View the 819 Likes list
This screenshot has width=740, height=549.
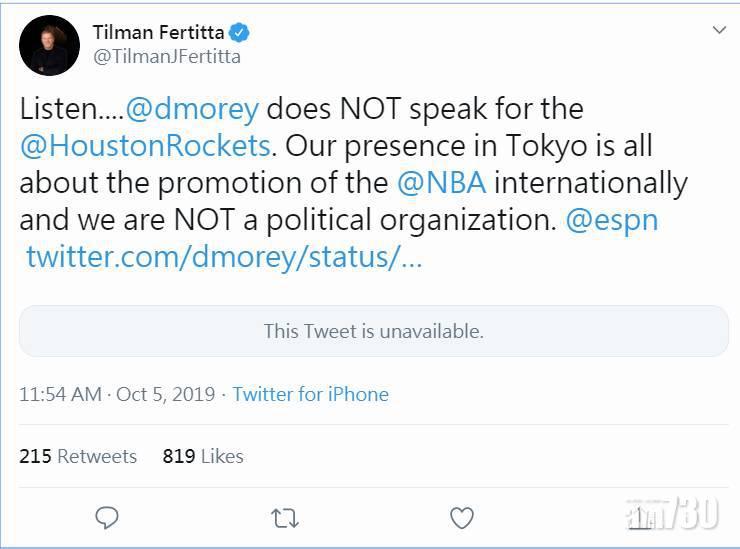(x=203, y=456)
